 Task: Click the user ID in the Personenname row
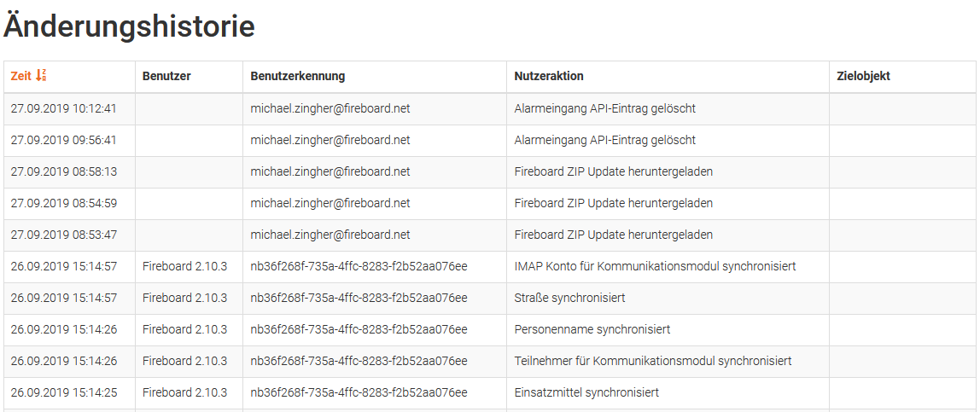pos(359,329)
